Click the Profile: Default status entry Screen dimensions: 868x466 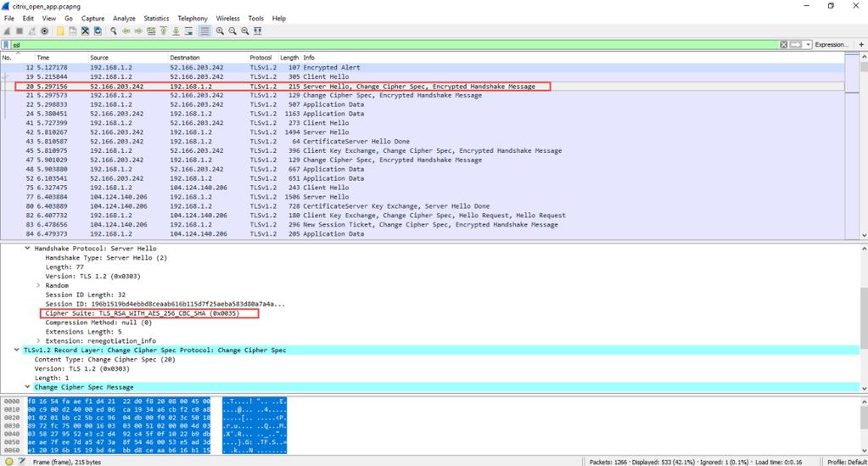click(x=847, y=462)
